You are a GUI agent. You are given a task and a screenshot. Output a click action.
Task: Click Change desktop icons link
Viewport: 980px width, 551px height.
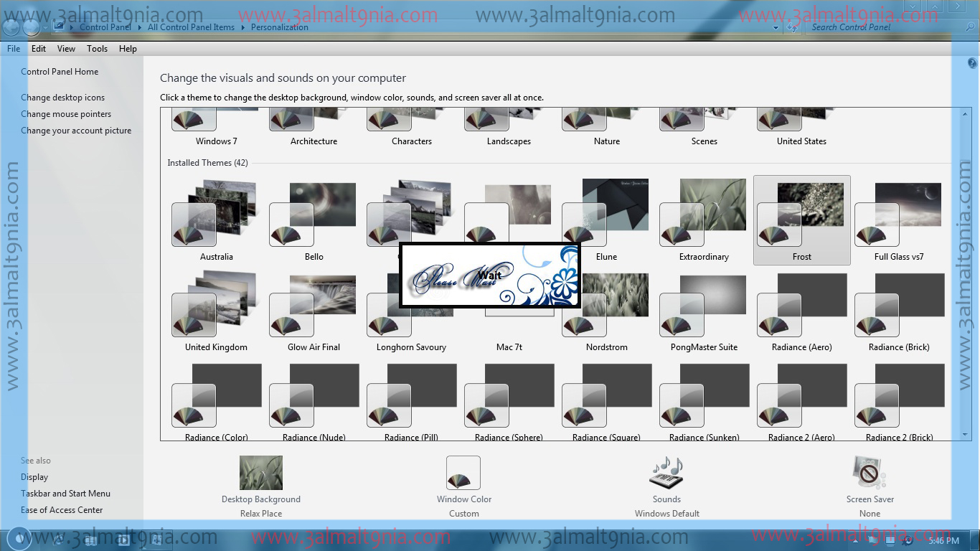[x=62, y=98]
